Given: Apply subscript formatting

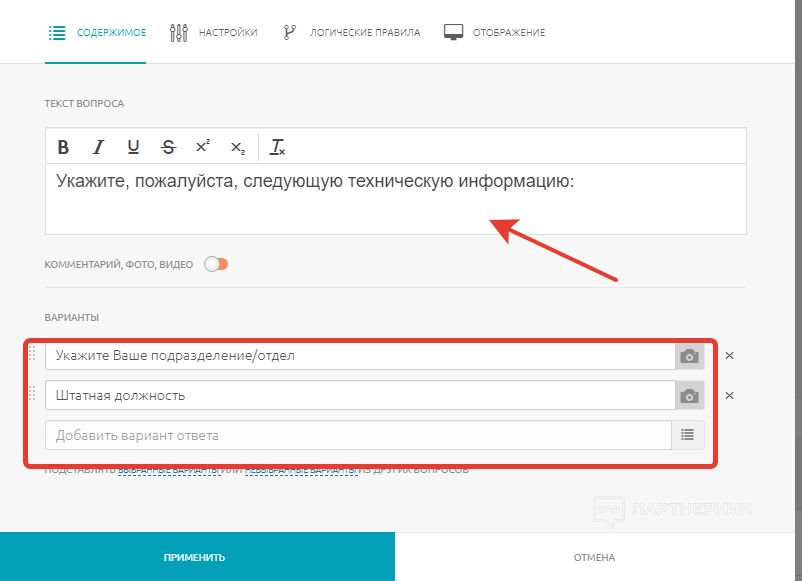Looking at the screenshot, I should tap(237, 147).
